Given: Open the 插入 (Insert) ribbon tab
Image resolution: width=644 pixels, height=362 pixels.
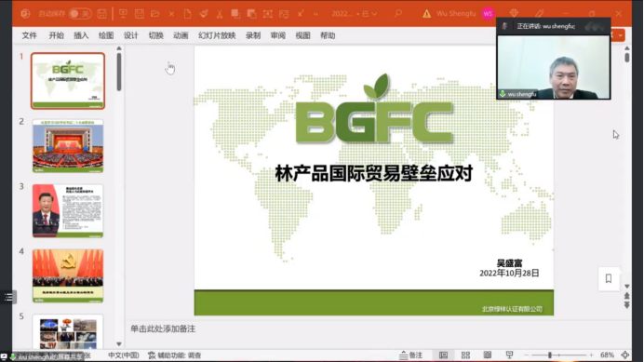Looking at the screenshot, I should pos(81,35).
